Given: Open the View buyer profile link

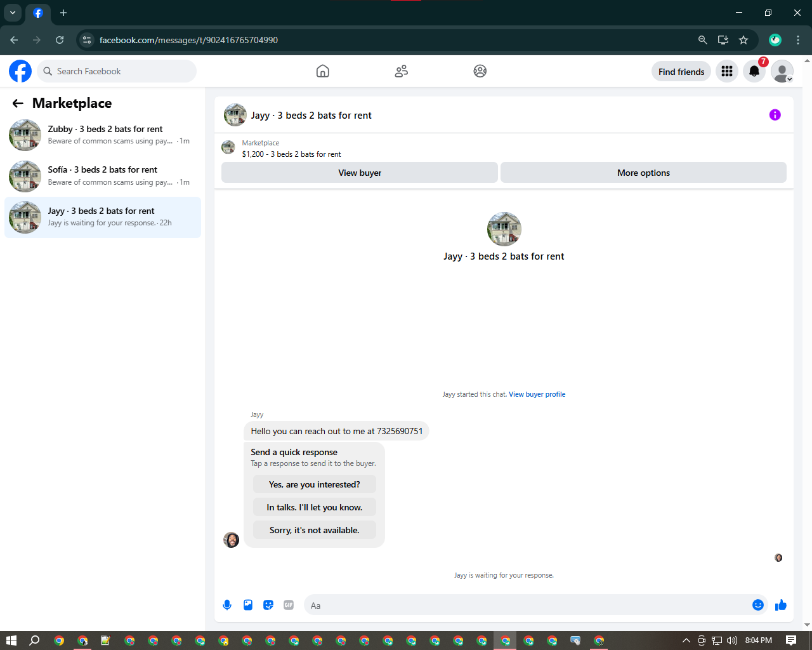Looking at the screenshot, I should click(537, 394).
